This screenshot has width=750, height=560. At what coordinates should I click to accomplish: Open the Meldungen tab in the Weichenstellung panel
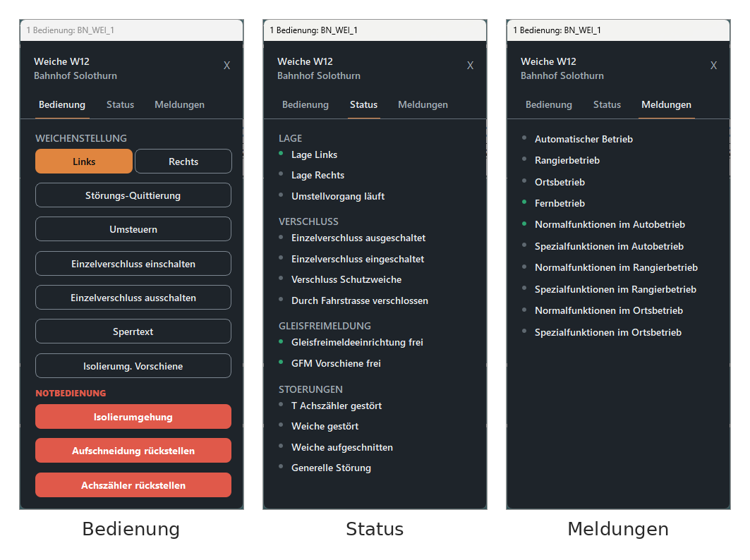point(179,104)
